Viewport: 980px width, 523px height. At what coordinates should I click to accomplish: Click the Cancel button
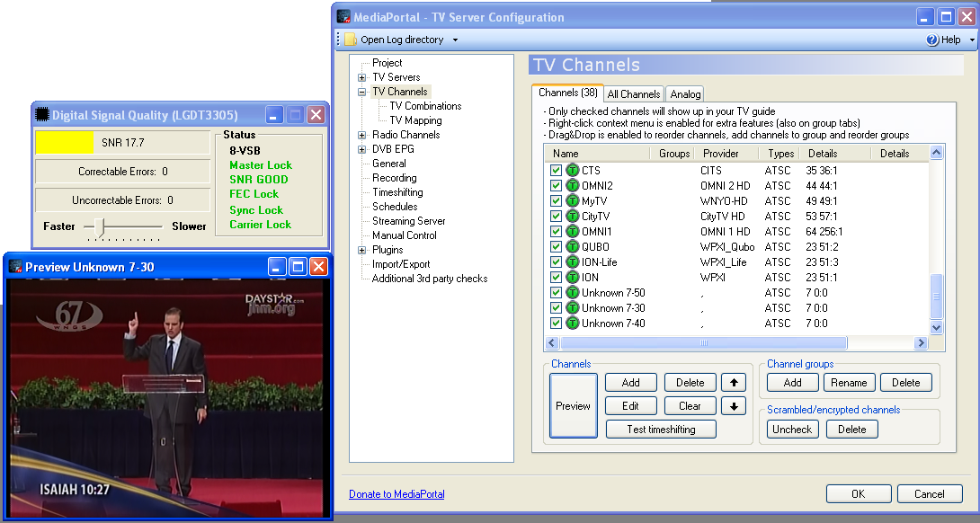point(930,493)
